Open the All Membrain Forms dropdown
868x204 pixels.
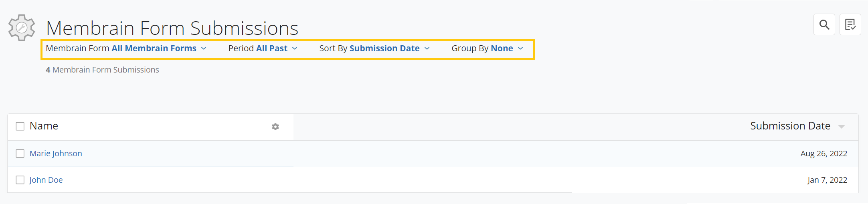(x=159, y=48)
